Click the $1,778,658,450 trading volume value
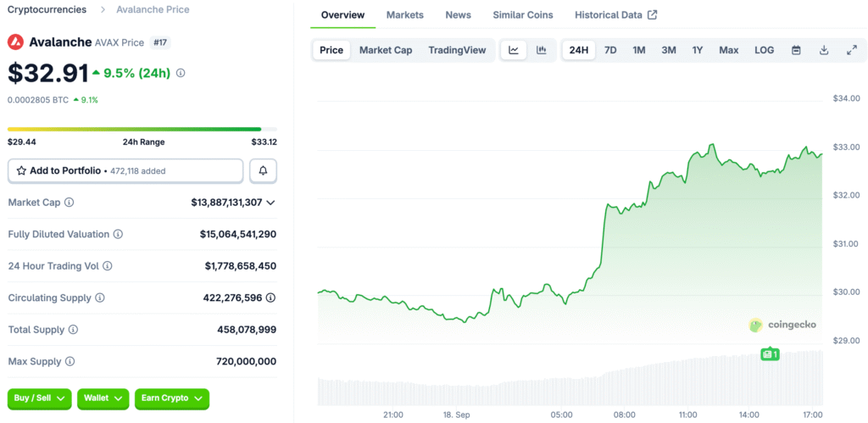The width and height of the screenshot is (868, 423). 240,266
